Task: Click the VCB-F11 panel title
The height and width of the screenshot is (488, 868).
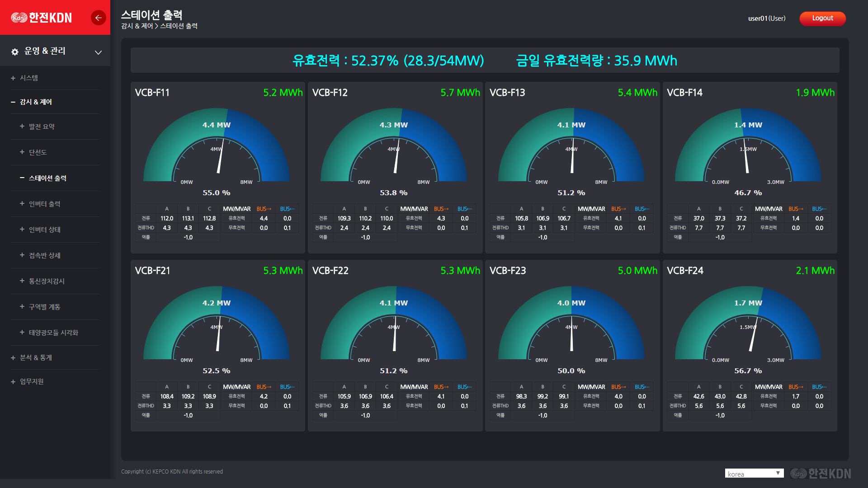Action: (x=152, y=93)
